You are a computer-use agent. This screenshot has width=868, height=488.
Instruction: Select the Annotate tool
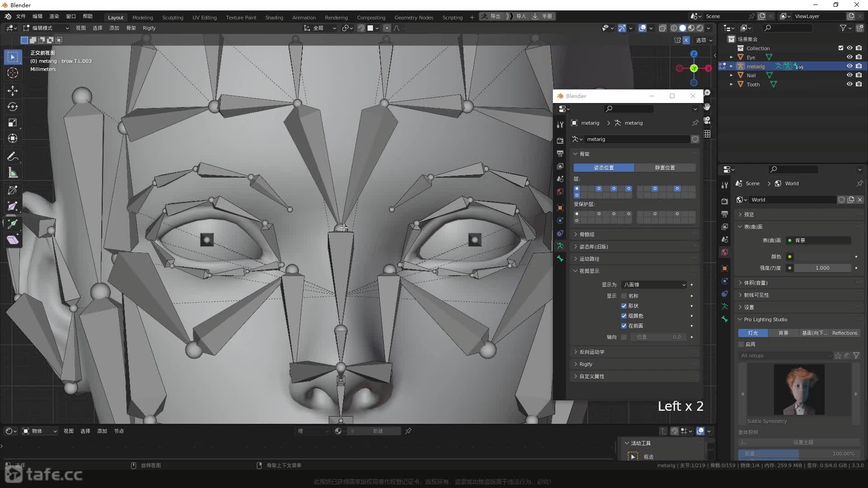(x=13, y=157)
